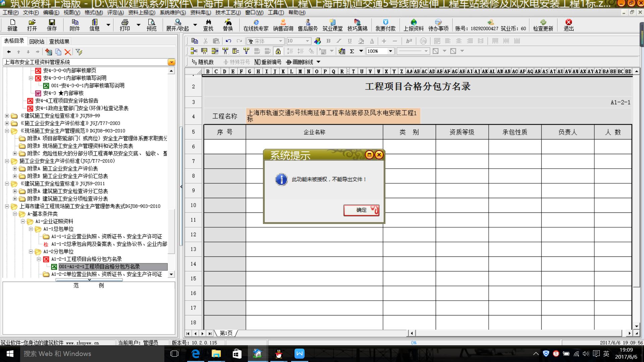Click 确定 button in the dialog
The image size is (644, 362).
click(361, 210)
